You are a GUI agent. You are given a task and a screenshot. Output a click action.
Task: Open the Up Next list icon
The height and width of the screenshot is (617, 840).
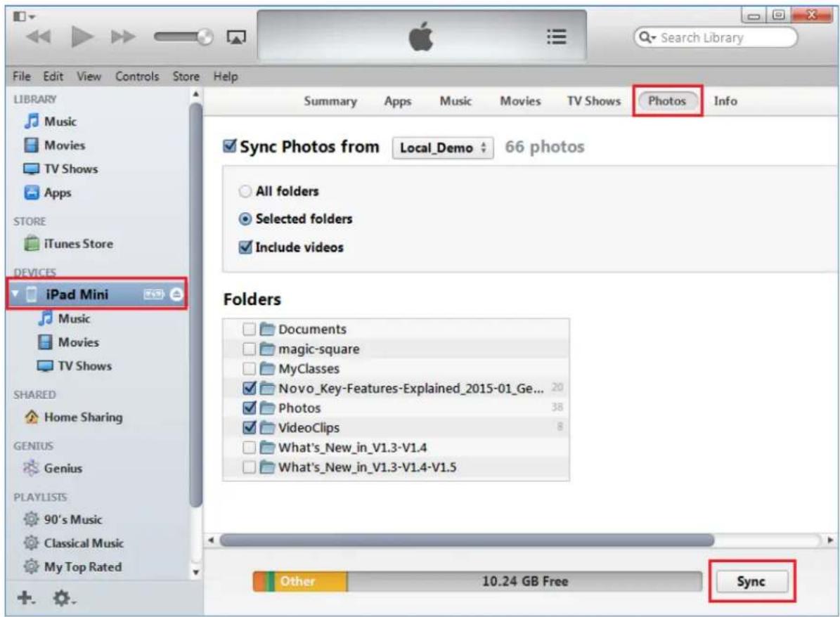[x=556, y=37]
